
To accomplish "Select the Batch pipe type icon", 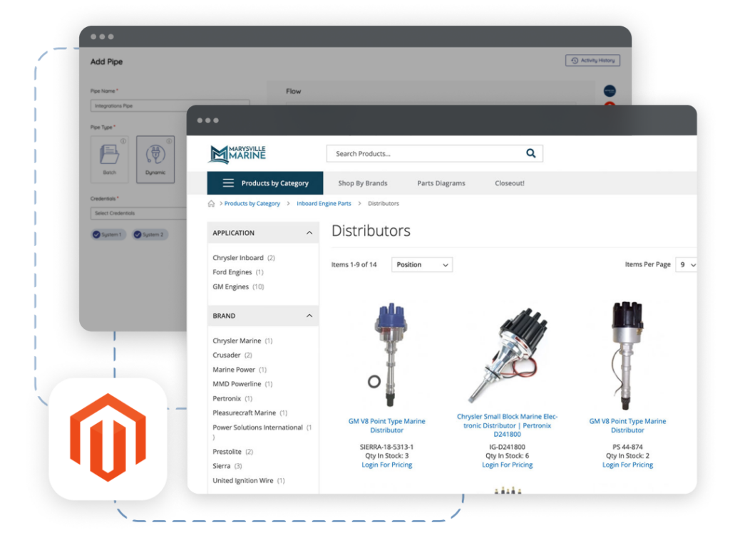I will [109, 159].
